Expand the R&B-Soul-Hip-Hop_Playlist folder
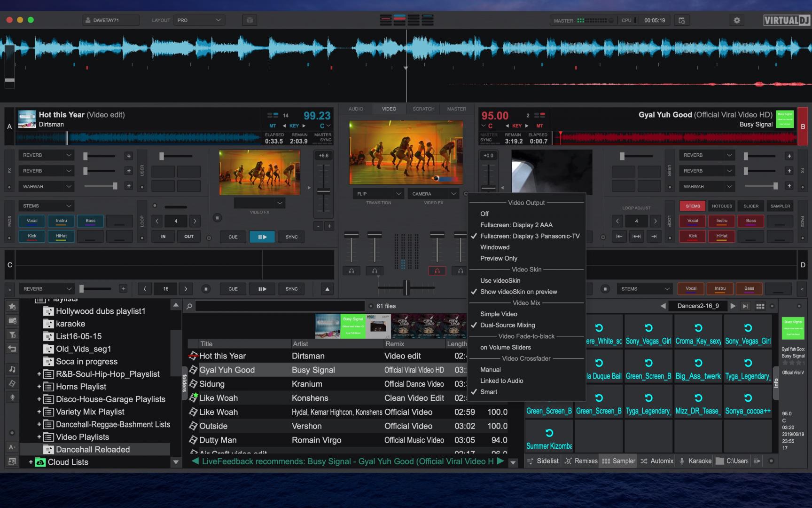Image resolution: width=812 pixels, height=508 pixels. pos(39,374)
